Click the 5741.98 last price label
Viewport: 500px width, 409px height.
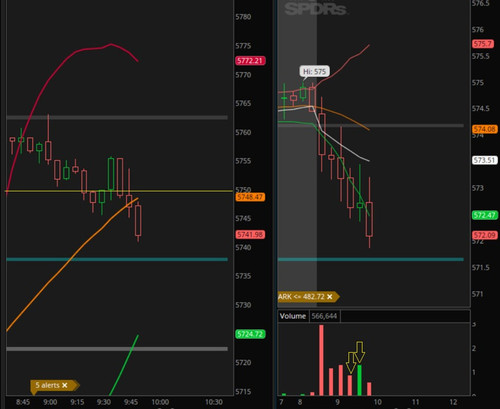coord(250,235)
